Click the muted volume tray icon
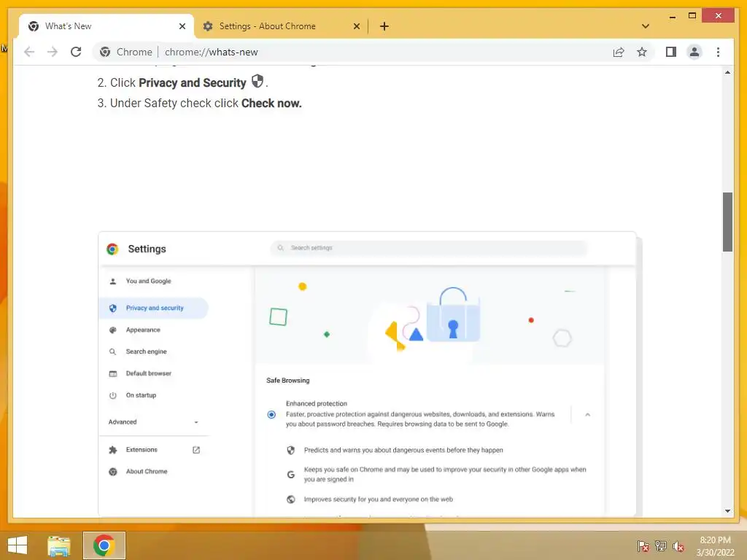This screenshot has width=747, height=560. pyautogui.click(x=678, y=546)
